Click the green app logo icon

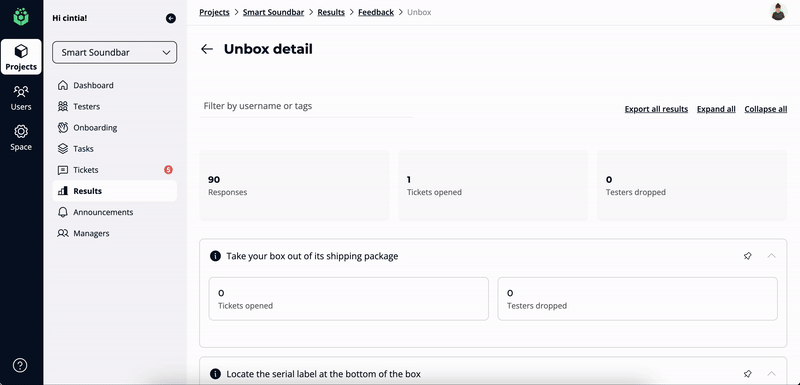click(x=21, y=16)
